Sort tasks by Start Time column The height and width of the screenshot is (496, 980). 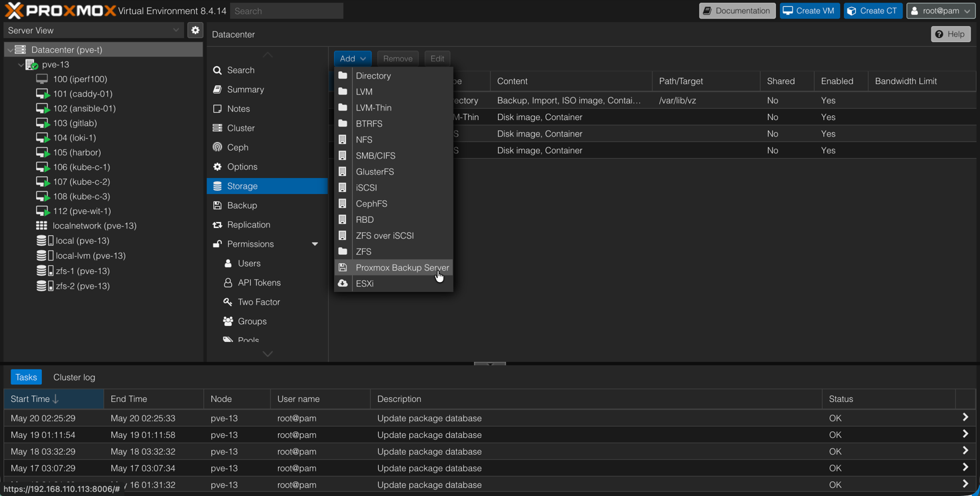coord(54,399)
